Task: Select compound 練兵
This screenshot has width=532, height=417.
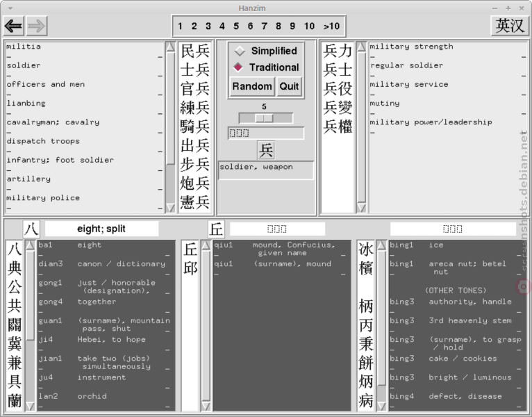Action: 195,108
